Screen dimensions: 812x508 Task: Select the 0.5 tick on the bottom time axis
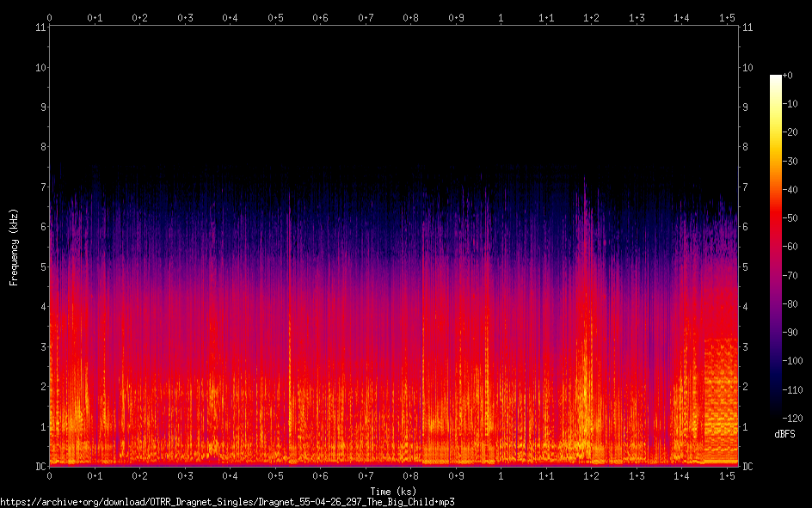275,475
